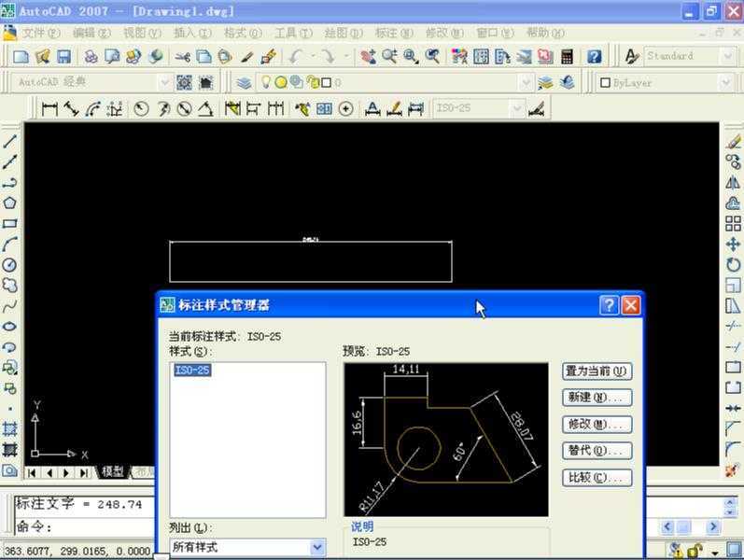Click the Cut scissors icon
This screenshot has width=744, height=560.
point(182,57)
